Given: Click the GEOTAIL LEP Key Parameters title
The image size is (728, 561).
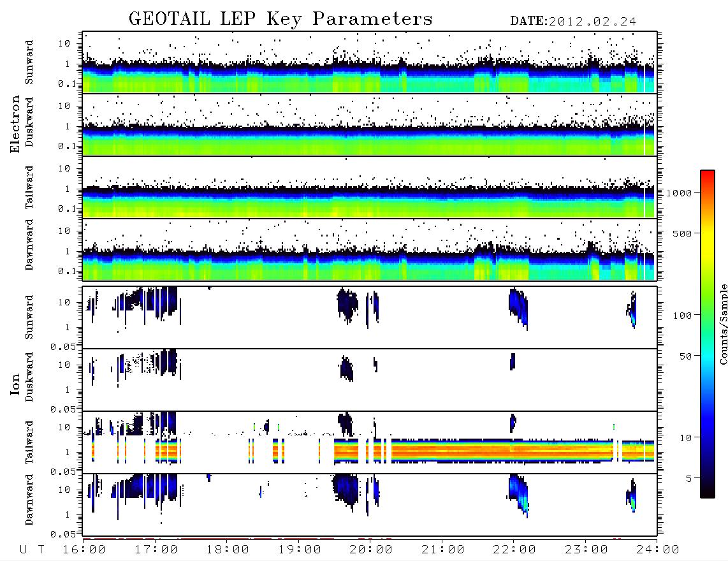Looking at the screenshot, I should click(x=280, y=19).
